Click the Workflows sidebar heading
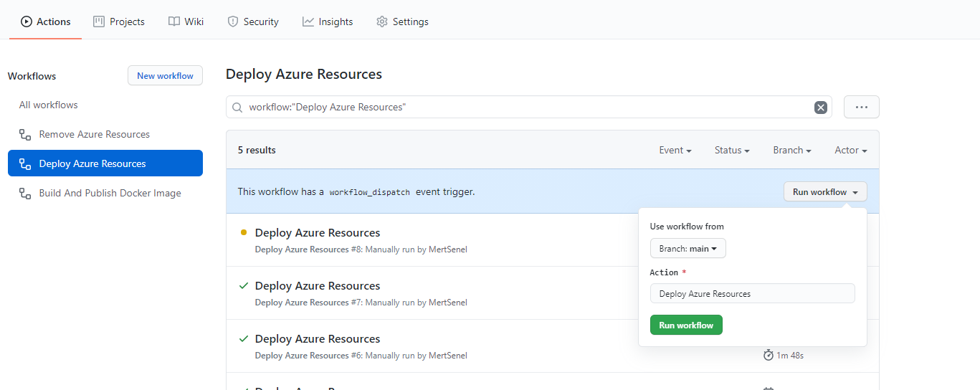The image size is (980, 390). point(32,76)
